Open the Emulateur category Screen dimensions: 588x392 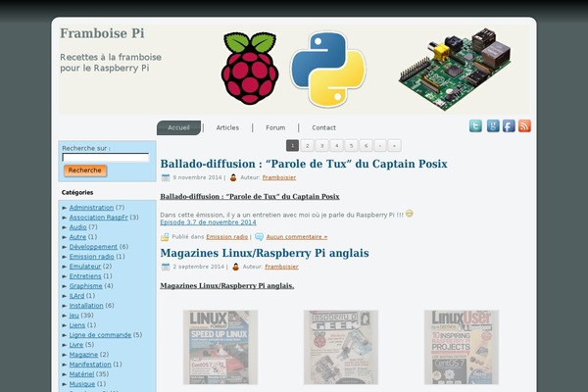pyautogui.click(x=85, y=266)
